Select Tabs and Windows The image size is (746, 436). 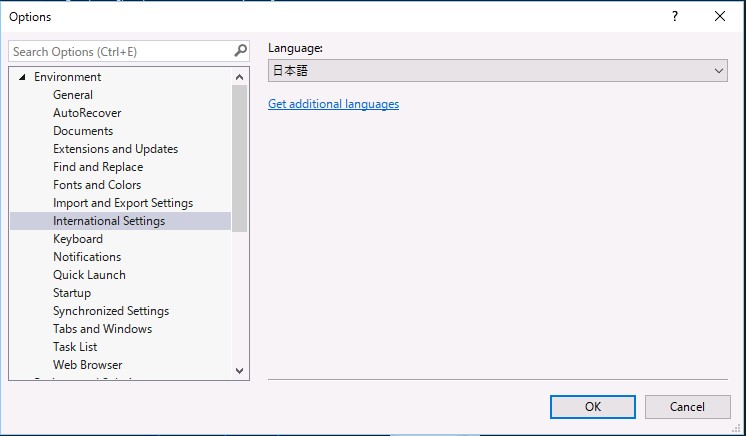tap(103, 329)
